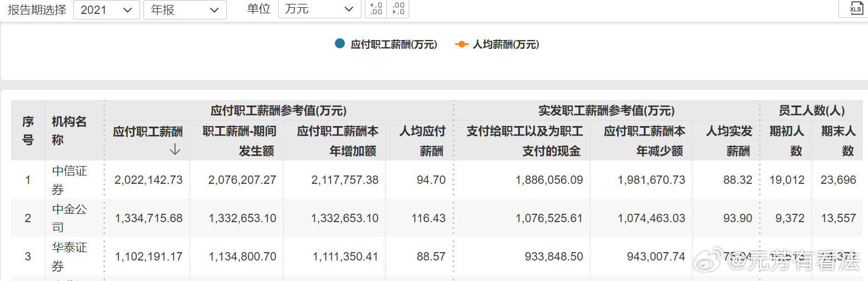
Task: Click value 2,117,757.38
Action: [344, 180]
